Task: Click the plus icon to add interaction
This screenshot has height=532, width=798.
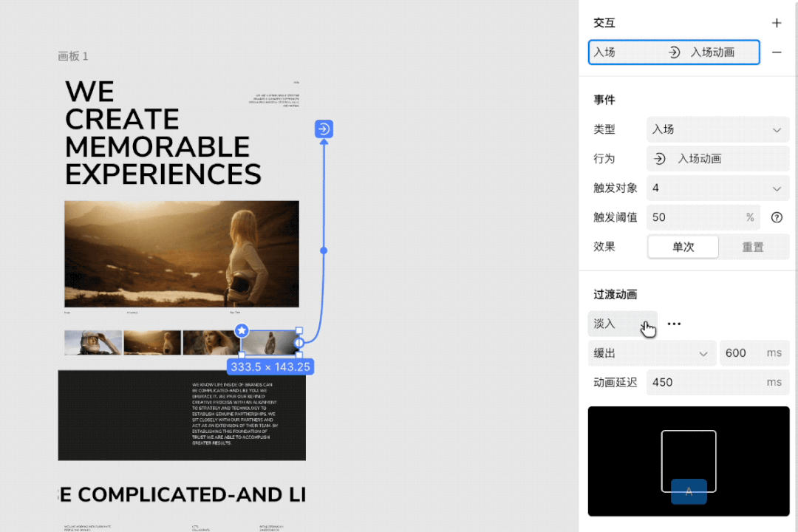Action: click(777, 23)
